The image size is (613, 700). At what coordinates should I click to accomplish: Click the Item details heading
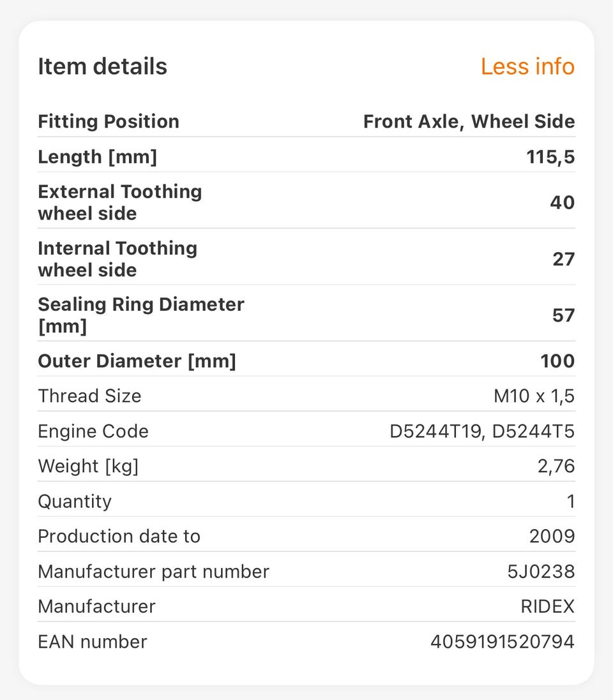tap(102, 66)
